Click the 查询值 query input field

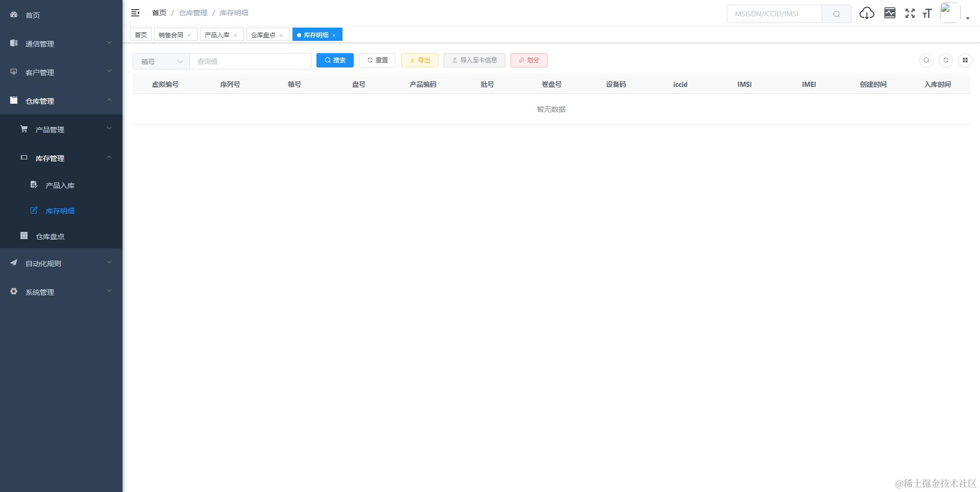click(250, 61)
